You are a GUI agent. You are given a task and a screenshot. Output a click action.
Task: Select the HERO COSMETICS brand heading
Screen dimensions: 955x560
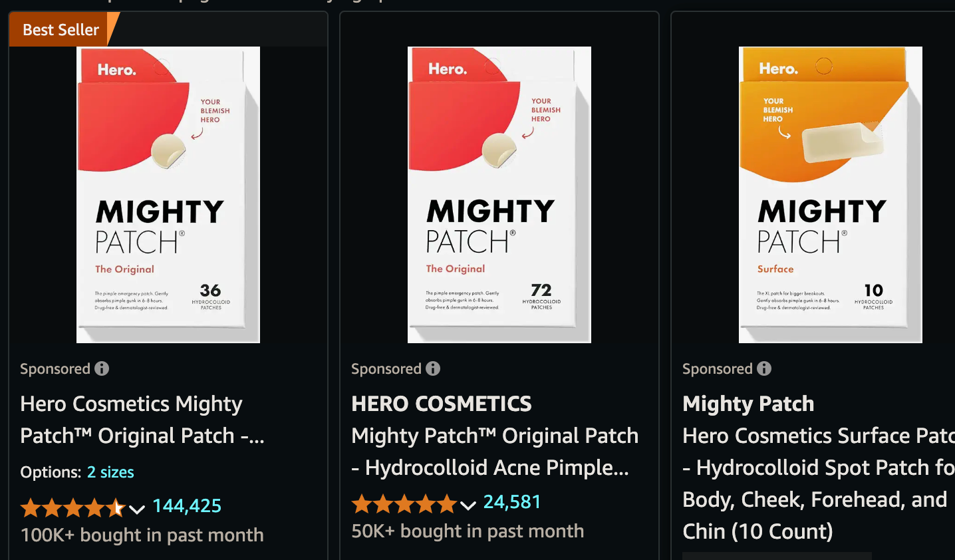click(x=441, y=404)
